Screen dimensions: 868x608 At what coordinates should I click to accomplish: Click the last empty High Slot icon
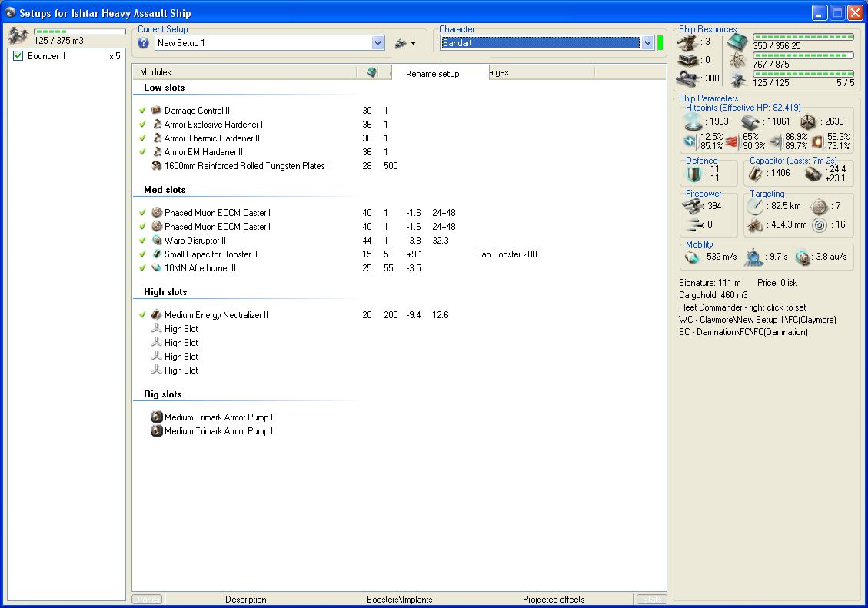[x=157, y=370]
